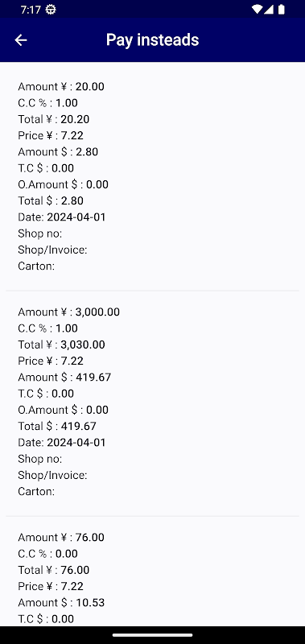The width and height of the screenshot is (305, 644).
Task: Open the record with Total $ 2.80
Action: click(152, 176)
